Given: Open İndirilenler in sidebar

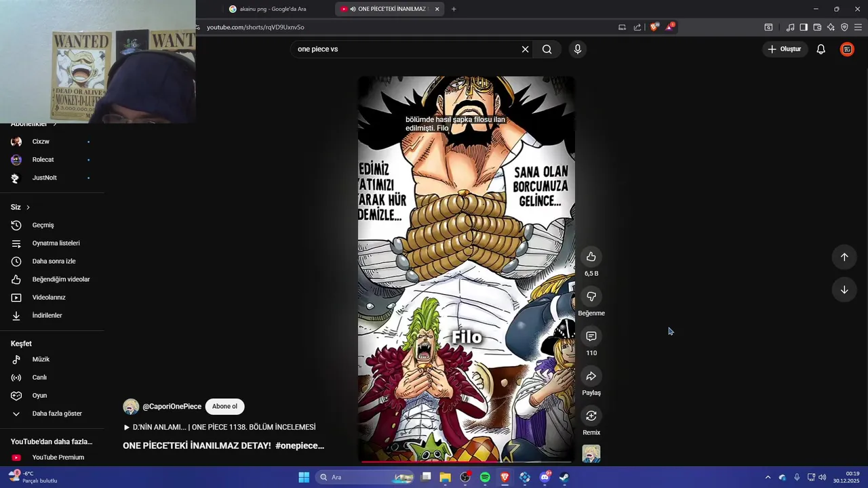Looking at the screenshot, I should [47, 315].
